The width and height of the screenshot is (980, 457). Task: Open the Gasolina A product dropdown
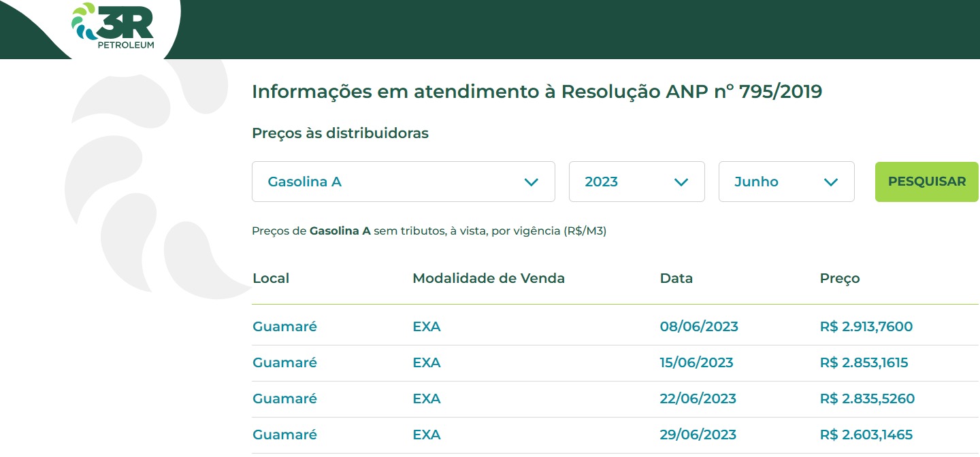coord(403,182)
